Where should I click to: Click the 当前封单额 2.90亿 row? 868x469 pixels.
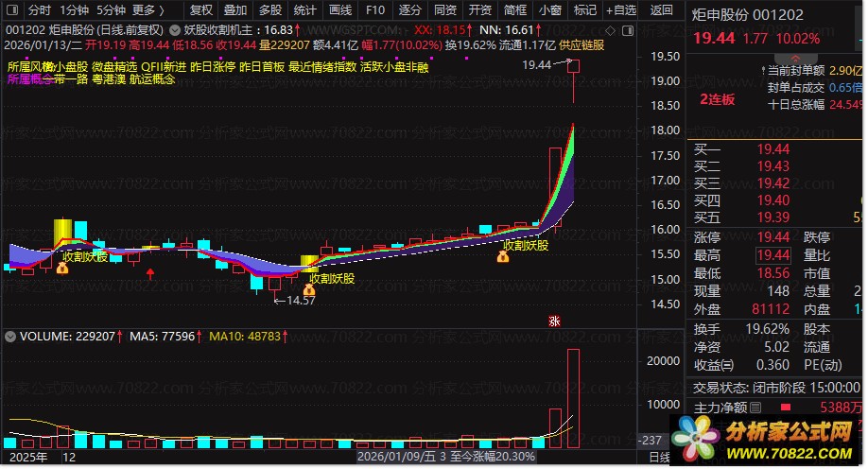pyautogui.click(x=811, y=70)
